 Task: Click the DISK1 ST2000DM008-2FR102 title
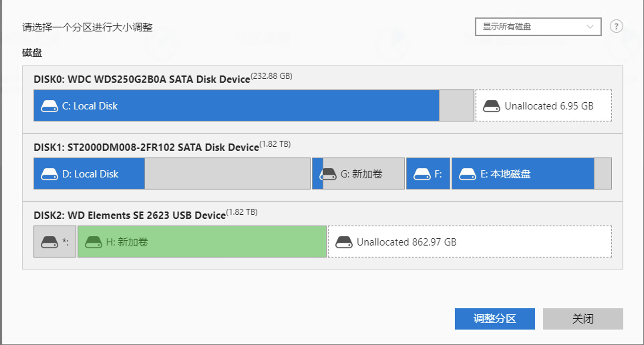[146, 147]
